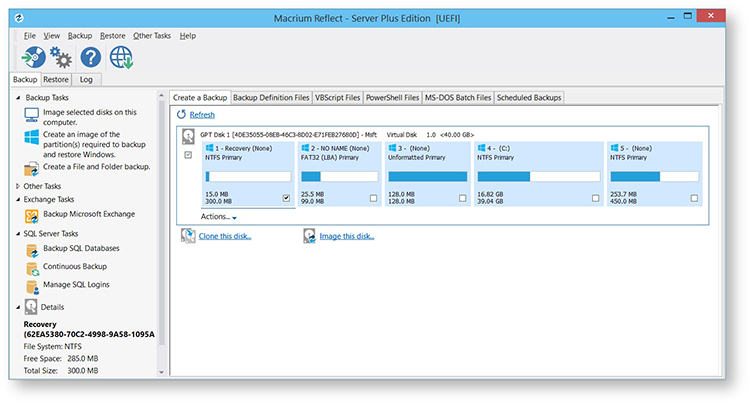
Task: Check the NO NAME FAT32 partition checkbox
Action: tap(373, 198)
